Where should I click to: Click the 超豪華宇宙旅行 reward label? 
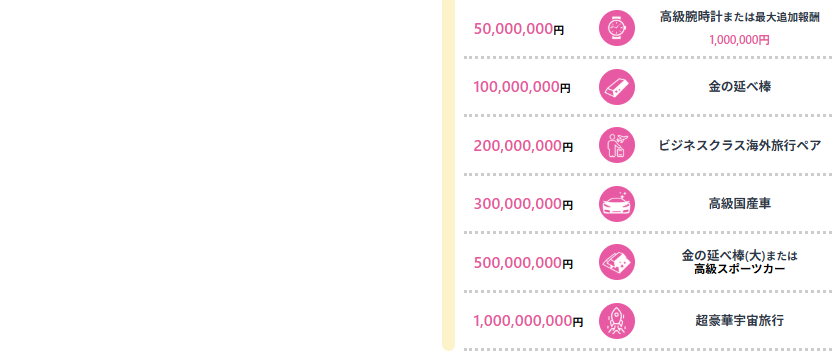739,321
